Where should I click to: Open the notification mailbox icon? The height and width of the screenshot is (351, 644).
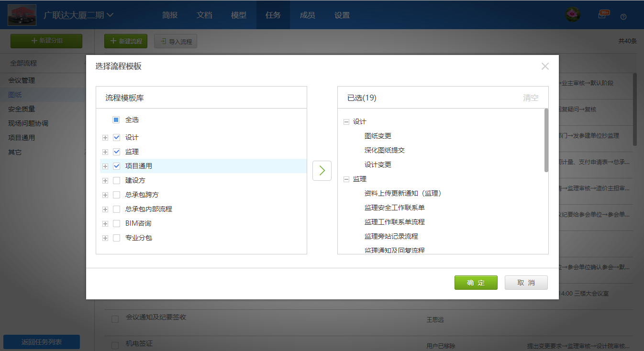[602, 15]
